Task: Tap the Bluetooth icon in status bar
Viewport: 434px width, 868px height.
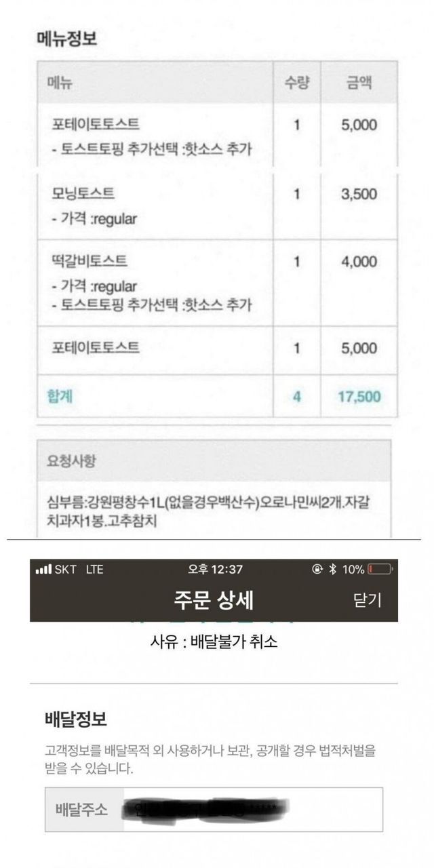Action: 333,570
